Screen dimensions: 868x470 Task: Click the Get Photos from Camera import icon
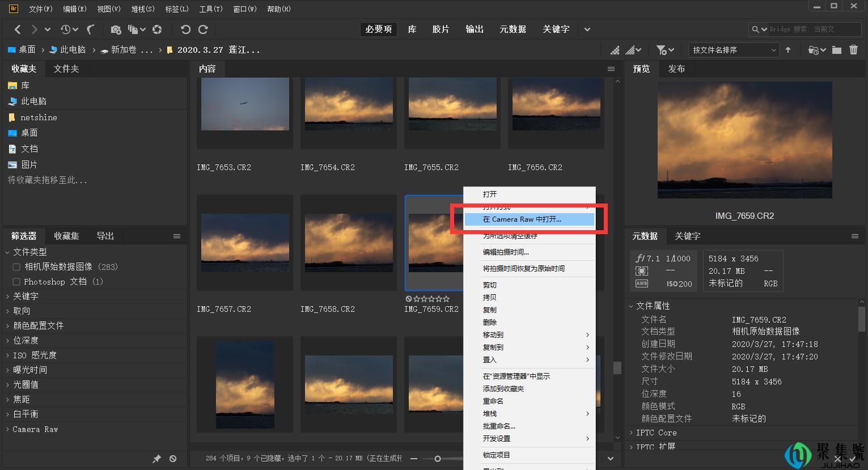(116, 29)
